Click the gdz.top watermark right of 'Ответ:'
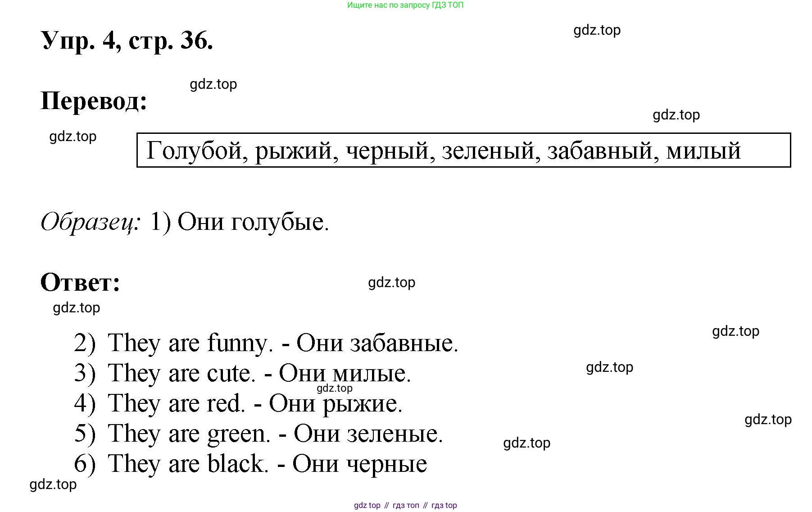 [391, 283]
